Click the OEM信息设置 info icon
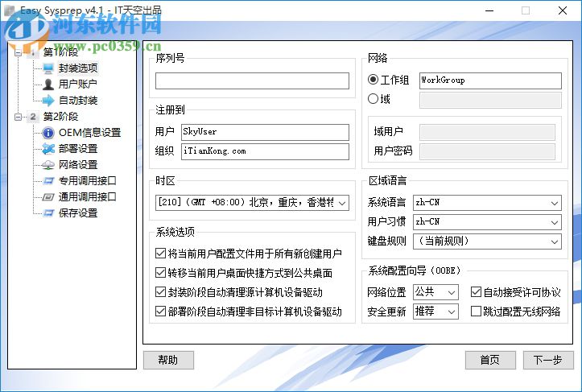The width and height of the screenshot is (582, 392). tap(48, 133)
